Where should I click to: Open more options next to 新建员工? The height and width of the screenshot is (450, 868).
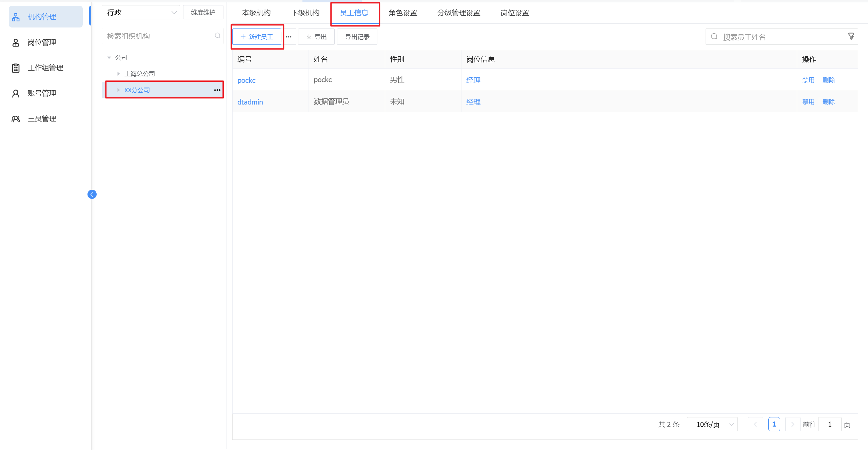click(289, 37)
